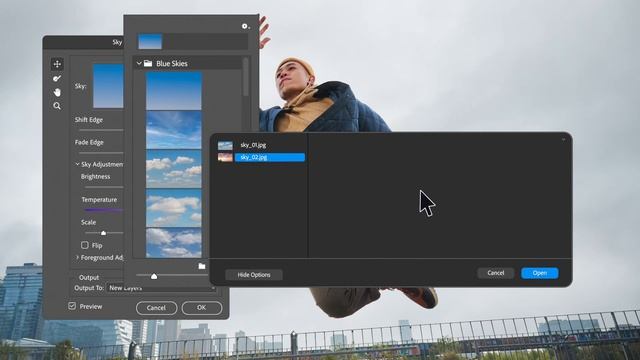
Task: Select the highlighted sky_02.jpg file
Action: coord(269,157)
